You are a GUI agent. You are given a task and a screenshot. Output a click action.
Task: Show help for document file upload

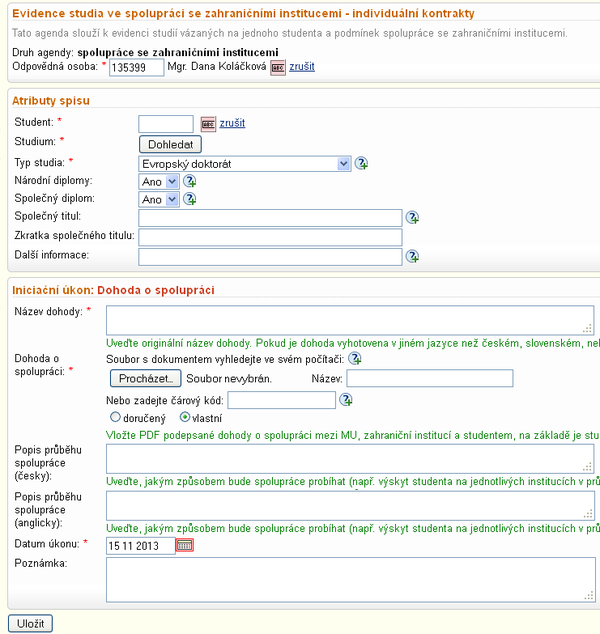point(355,359)
